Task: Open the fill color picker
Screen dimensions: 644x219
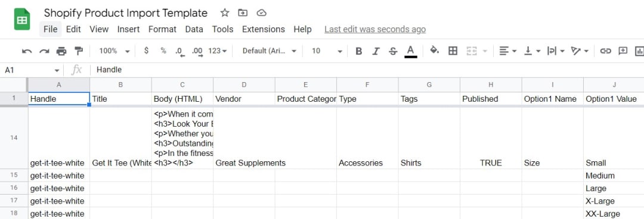Action: click(434, 51)
